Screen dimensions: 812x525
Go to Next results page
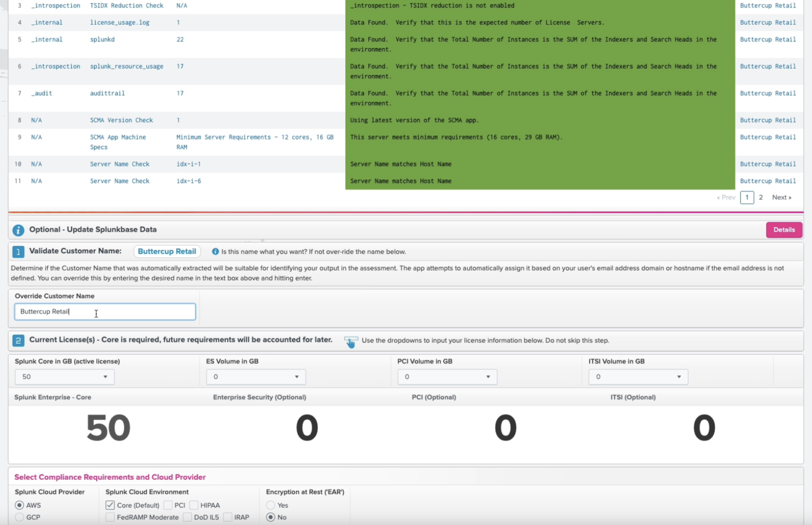781,197
